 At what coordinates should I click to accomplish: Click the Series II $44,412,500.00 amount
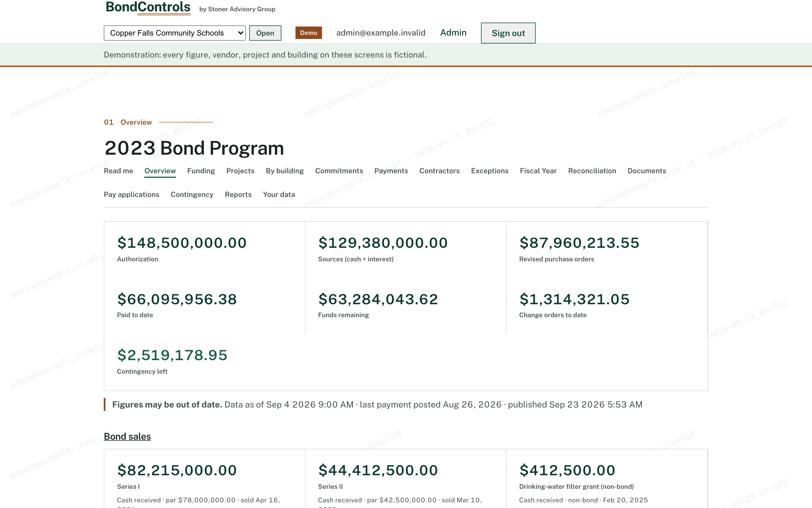[378, 470]
